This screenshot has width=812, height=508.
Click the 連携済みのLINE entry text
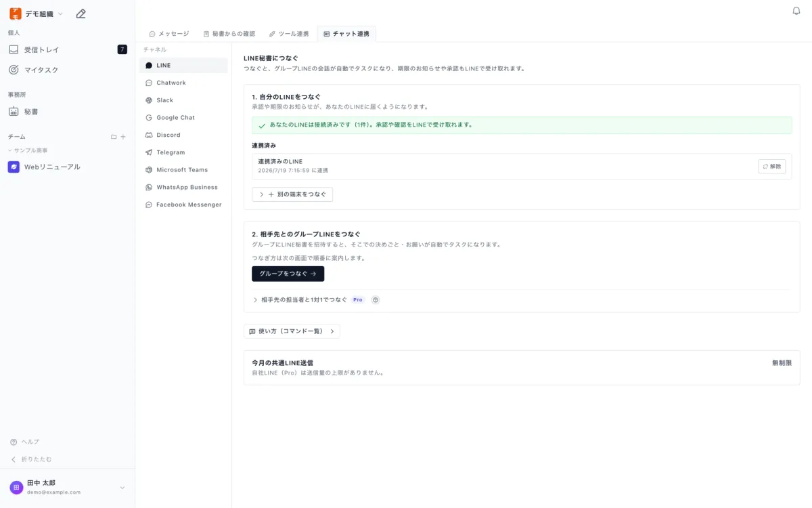click(280, 162)
